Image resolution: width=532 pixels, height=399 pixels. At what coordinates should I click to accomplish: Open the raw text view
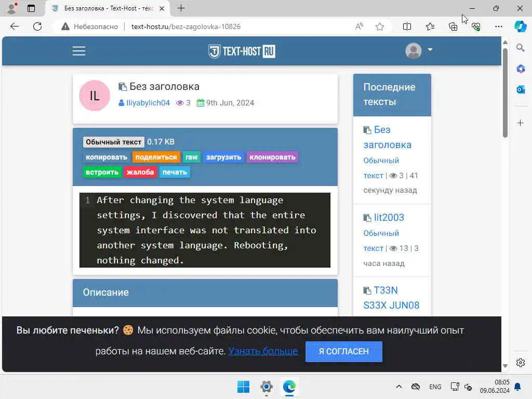pyautogui.click(x=192, y=157)
